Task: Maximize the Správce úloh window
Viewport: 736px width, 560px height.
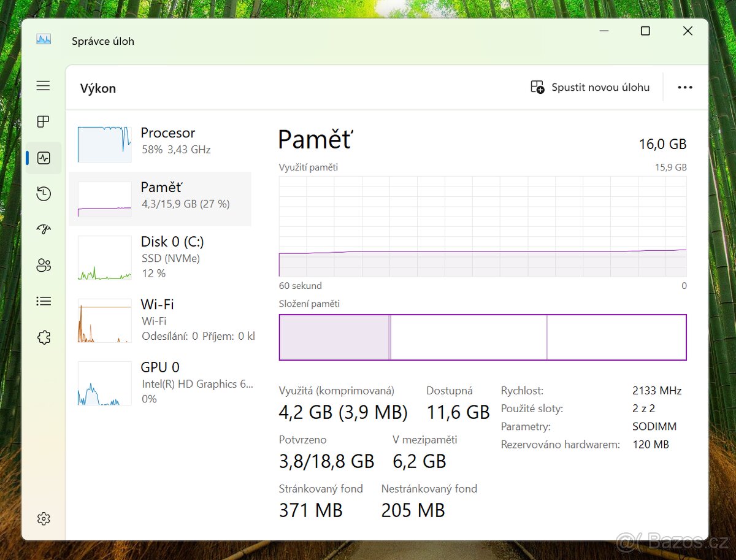Action: (645, 31)
